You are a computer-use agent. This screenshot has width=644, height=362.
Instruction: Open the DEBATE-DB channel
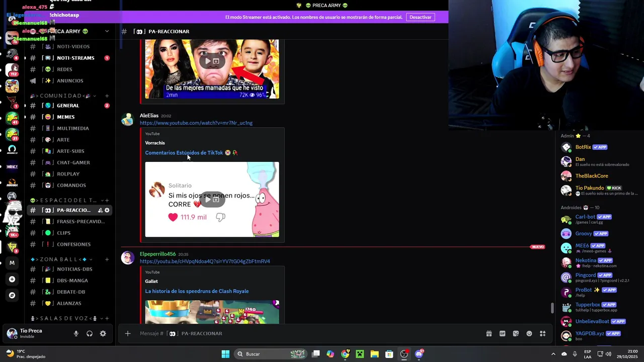click(70, 292)
